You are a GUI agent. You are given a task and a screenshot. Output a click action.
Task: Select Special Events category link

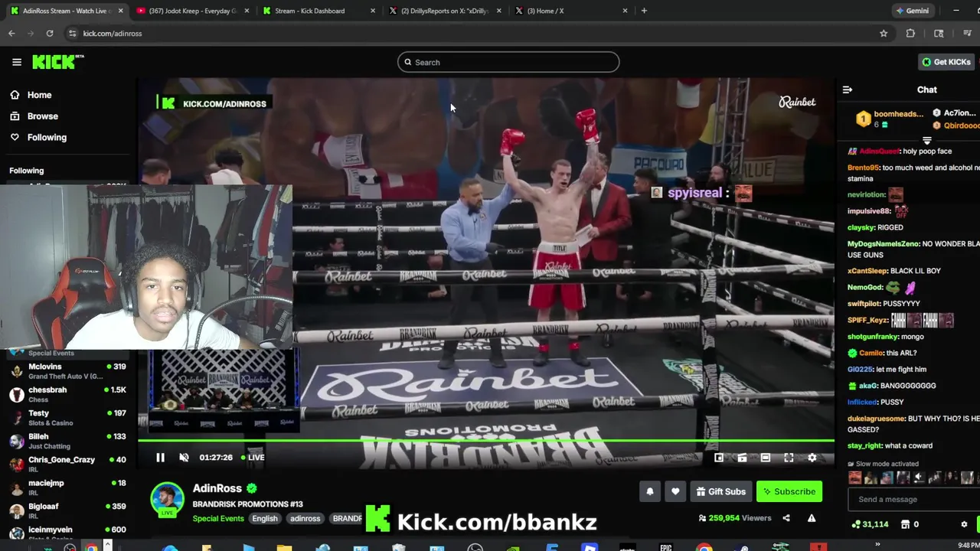coord(218,519)
